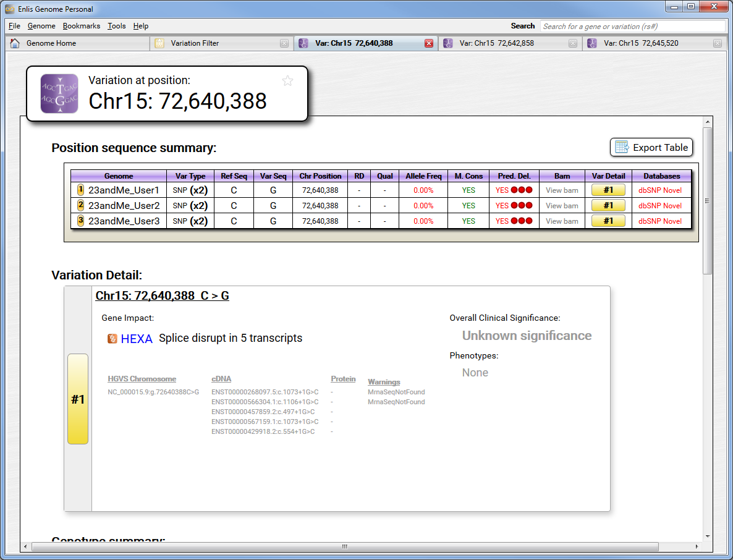Click the horizontal scrollbar thumb
The image size is (733, 560).
pyautogui.click(x=345, y=546)
